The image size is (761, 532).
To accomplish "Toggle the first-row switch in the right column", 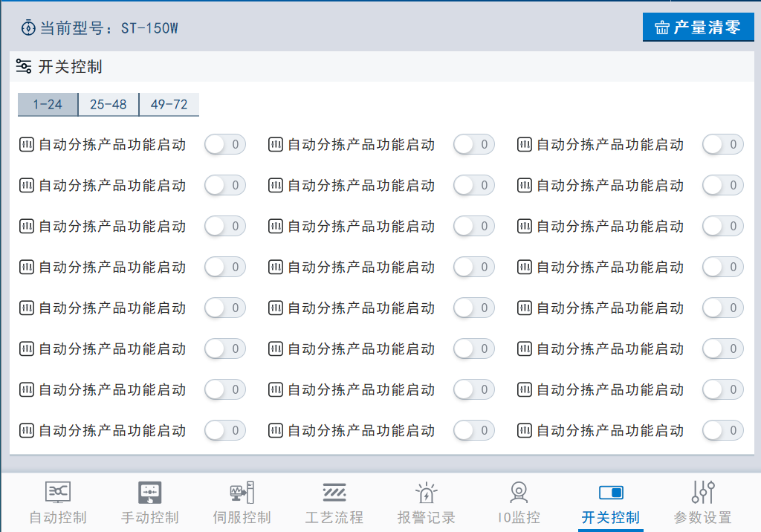I will coord(722,145).
